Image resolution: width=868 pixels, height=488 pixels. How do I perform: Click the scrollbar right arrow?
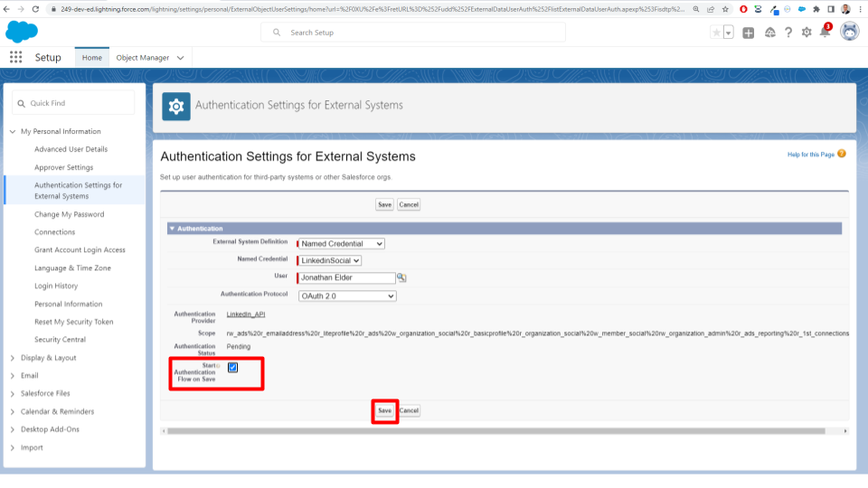tap(844, 431)
